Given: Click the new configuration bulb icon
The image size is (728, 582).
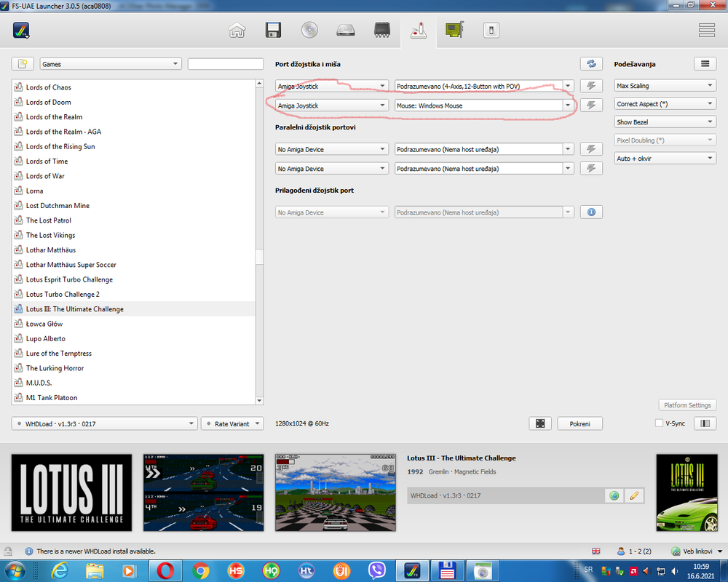Looking at the screenshot, I should point(23,64).
